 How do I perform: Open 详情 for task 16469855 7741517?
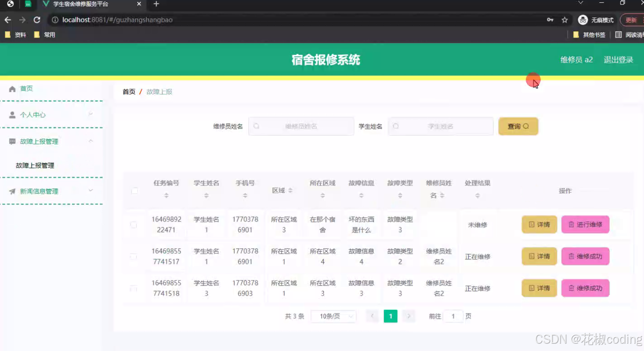click(x=539, y=256)
